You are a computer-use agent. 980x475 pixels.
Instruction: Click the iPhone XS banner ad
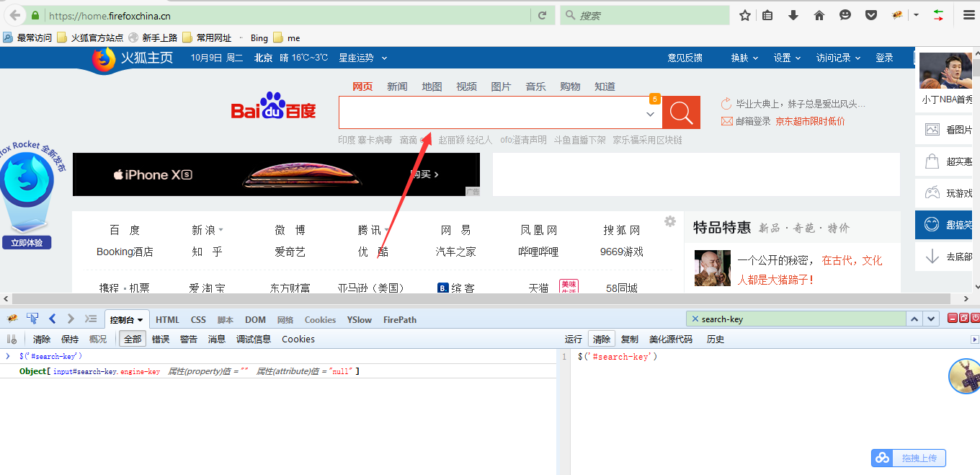276,174
